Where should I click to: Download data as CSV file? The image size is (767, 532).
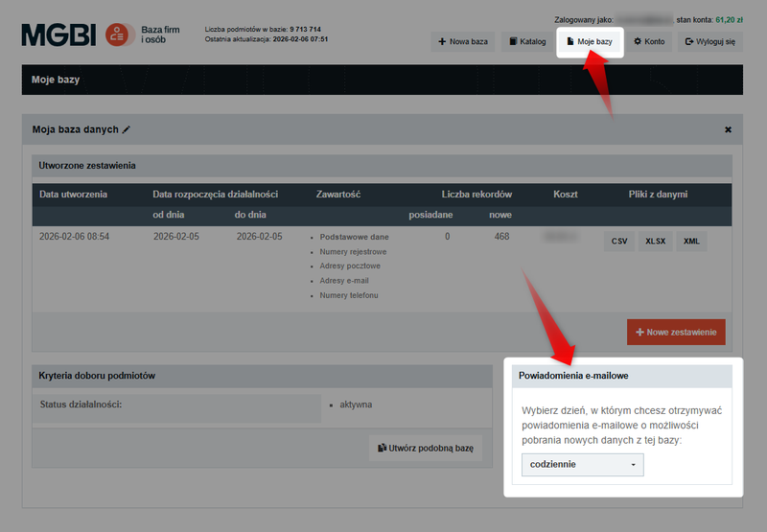click(619, 242)
